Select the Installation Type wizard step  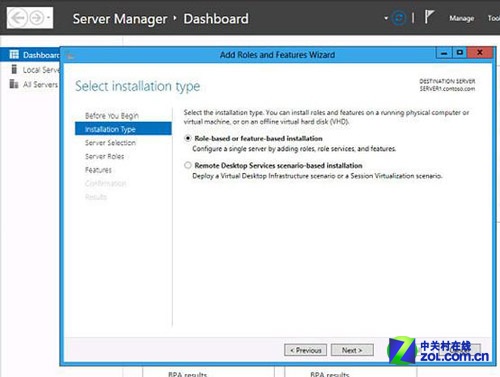pos(123,129)
